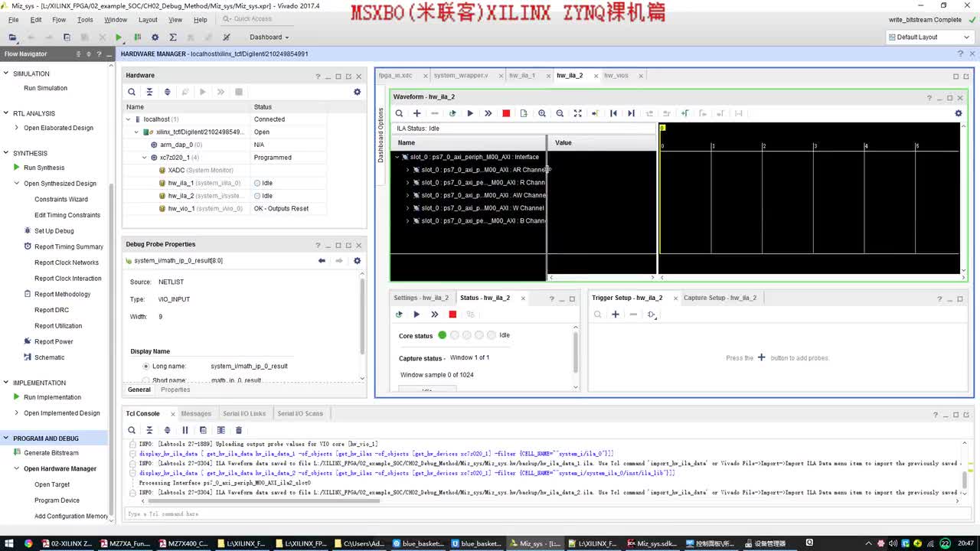
Task: Select the Short name radio button
Action: point(145,380)
